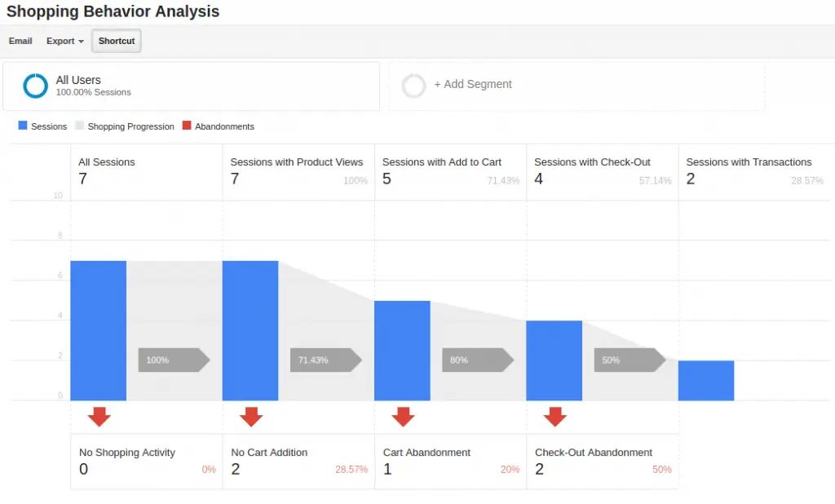Click red arrow above Cart Abandonment
This screenshot has height=504, width=835.
403,417
